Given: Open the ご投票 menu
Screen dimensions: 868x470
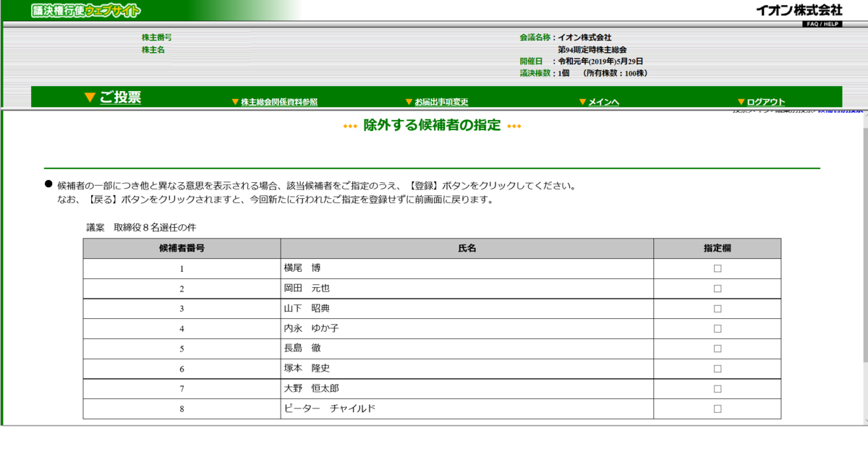Looking at the screenshot, I should pos(120,98).
